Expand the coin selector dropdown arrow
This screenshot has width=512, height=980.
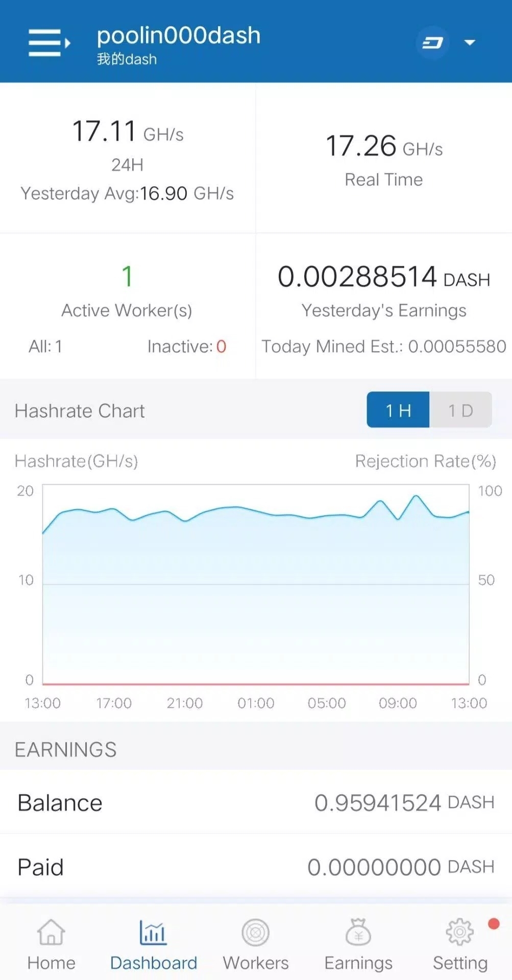click(470, 43)
